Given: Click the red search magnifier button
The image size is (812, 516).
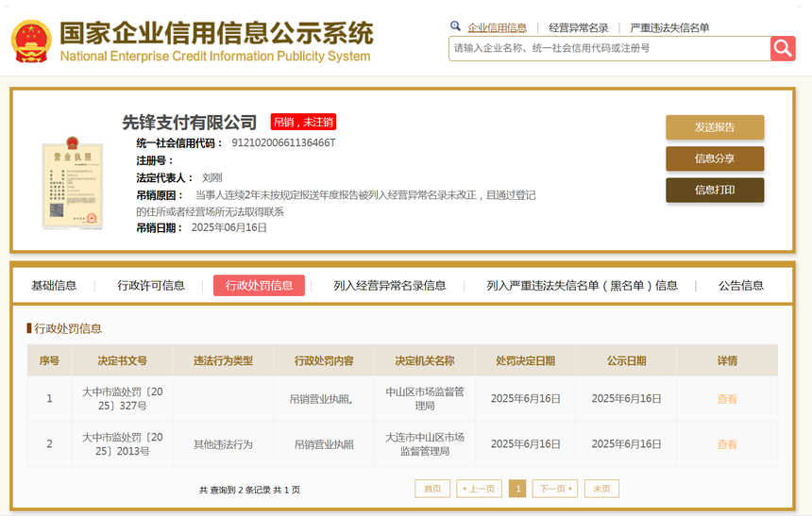Looking at the screenshot, I should coord(783,49).
